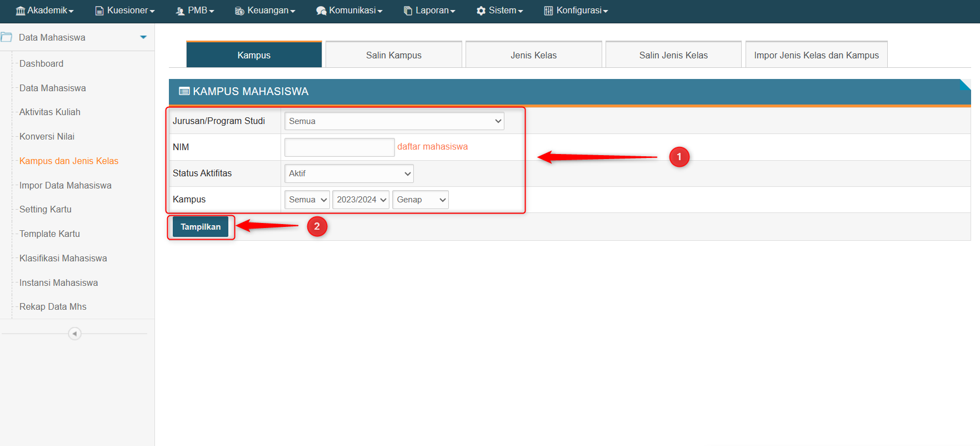This screenshot has width=980, height=446.
Task: Focus the NIM input field
Action: [339, 147]
